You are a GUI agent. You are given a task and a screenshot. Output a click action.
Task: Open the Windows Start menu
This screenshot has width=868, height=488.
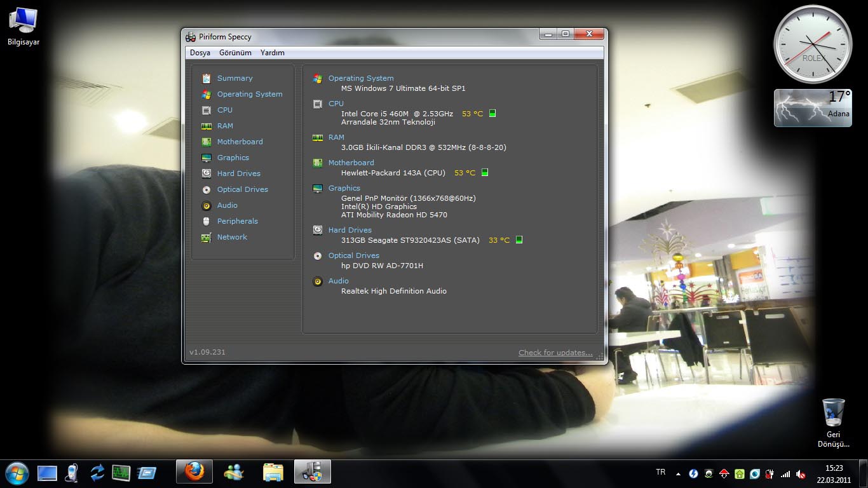(17, 473)
